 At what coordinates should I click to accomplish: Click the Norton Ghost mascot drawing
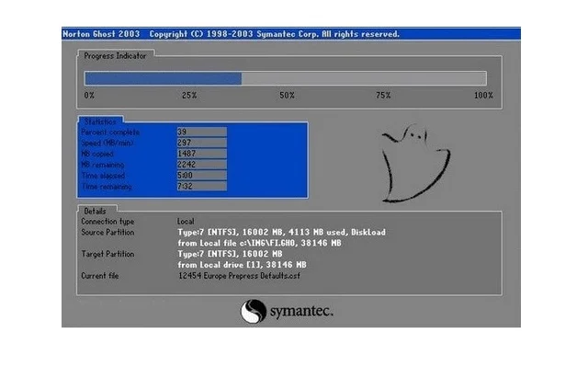(x=415, y=164)
